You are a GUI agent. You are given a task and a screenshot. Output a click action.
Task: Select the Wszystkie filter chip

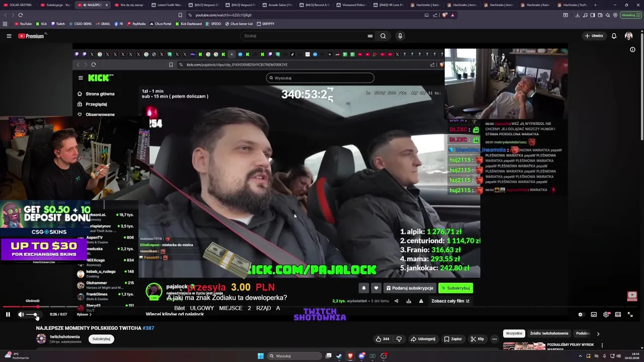[514, 333]
